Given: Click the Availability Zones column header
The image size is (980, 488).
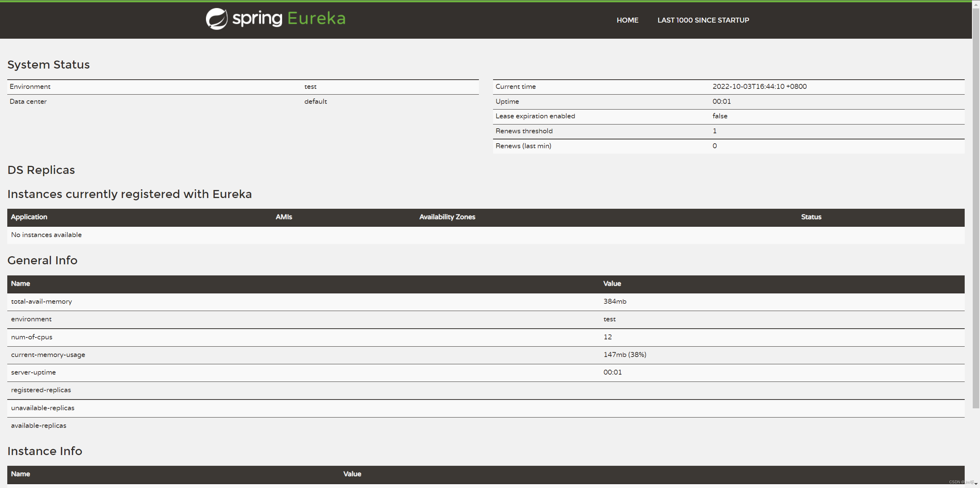Looking at the screenshot, I should [x=447, y=217].
